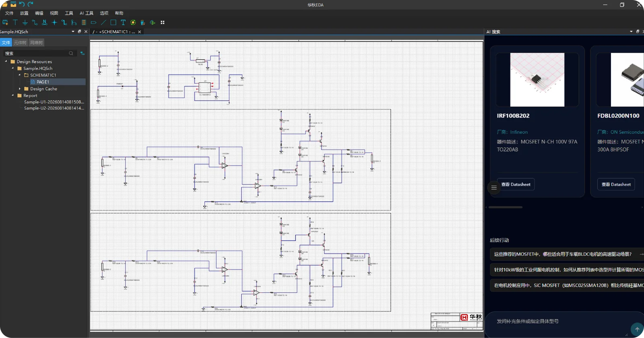
Task: Select the Place Ground symbol tool
Action: pos(25,23)
